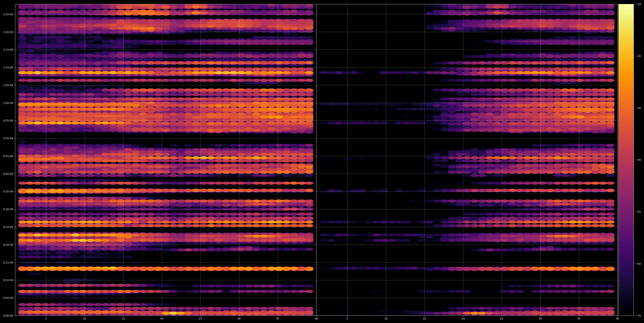Select the 0:40:00 time label

(x=8, y=174)
